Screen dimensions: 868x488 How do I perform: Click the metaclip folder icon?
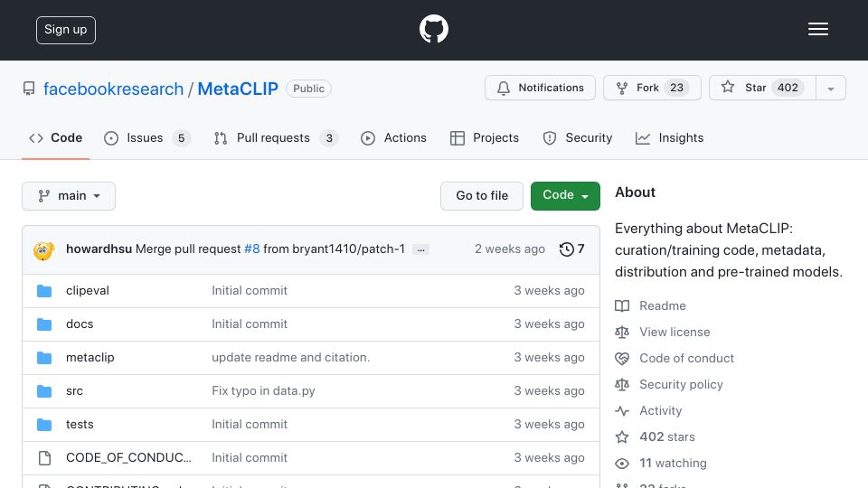pos(44,358)
